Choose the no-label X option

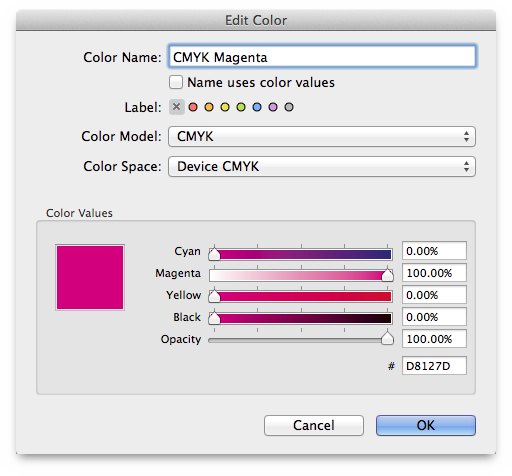pos(177,107)
